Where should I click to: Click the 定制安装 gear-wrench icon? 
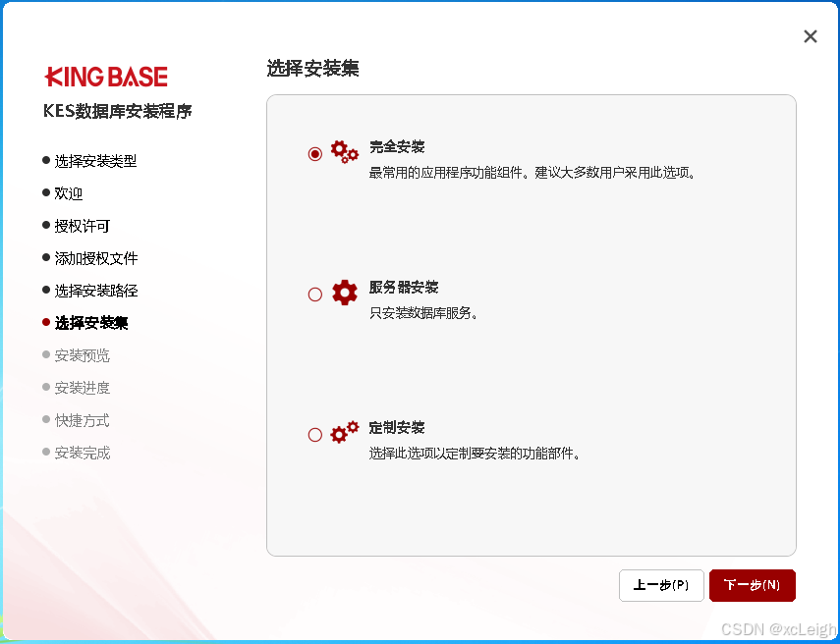[x=344, y=432]
